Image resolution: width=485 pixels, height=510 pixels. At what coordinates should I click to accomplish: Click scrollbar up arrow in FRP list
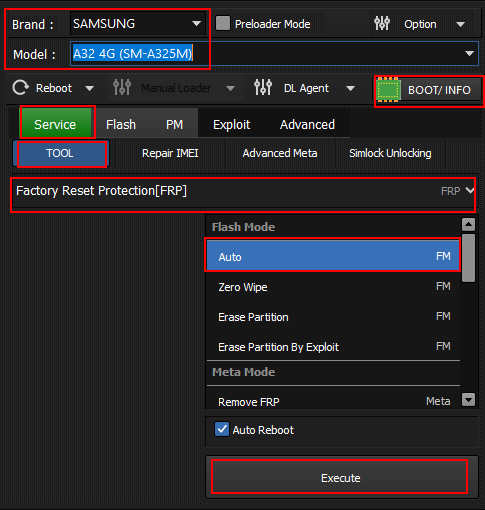tap(468, 225)
